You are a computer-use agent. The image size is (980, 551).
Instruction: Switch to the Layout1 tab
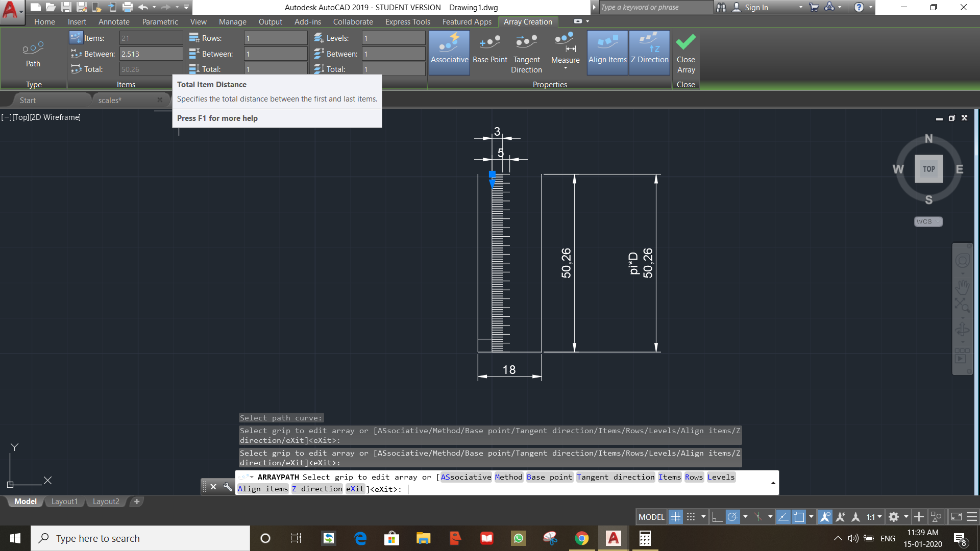click(64, 502)
